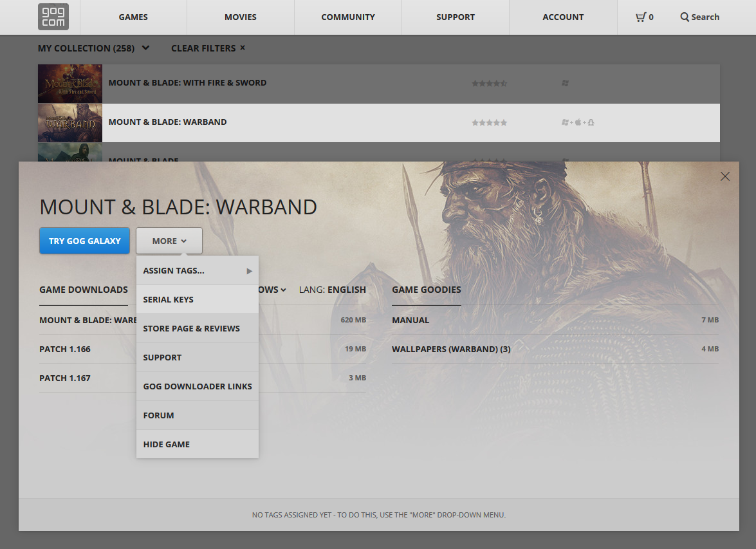Click Windows icon on Fire & Sword row
Screen dimensions: 756x549
(x=565, y=84)
